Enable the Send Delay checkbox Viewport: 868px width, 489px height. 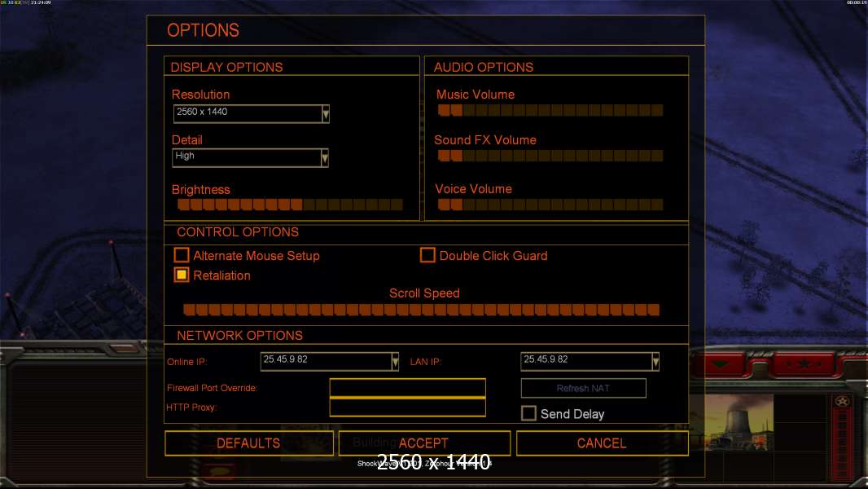point(528,413)
